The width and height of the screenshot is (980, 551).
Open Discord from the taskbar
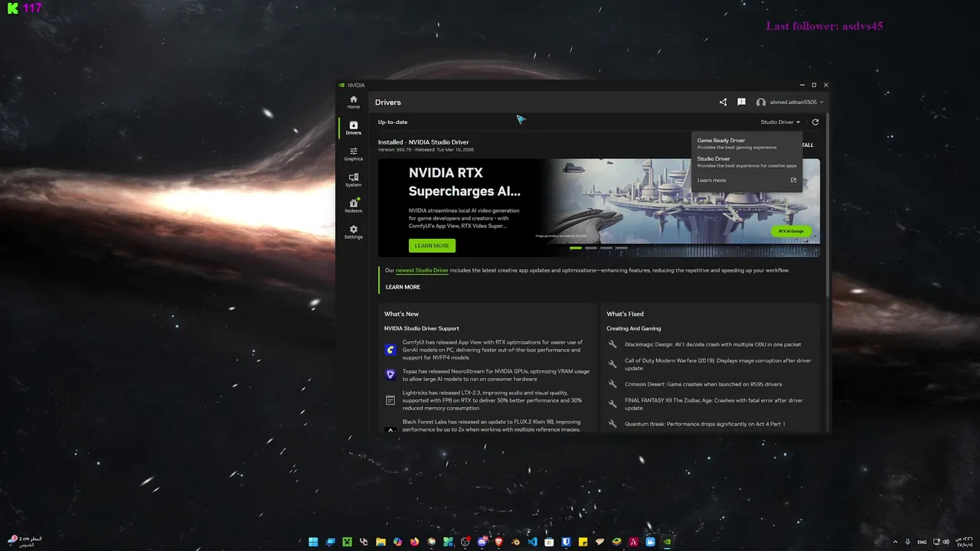click(482, 542)
